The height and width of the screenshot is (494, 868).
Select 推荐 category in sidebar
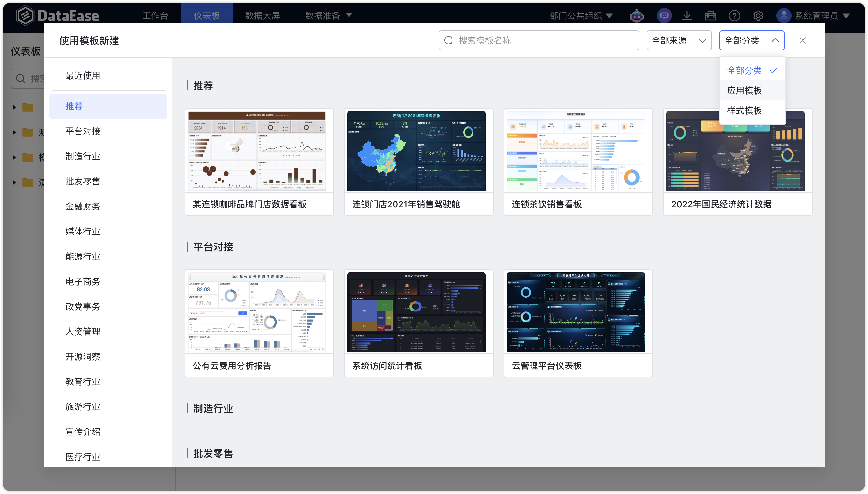click(108, 106)
